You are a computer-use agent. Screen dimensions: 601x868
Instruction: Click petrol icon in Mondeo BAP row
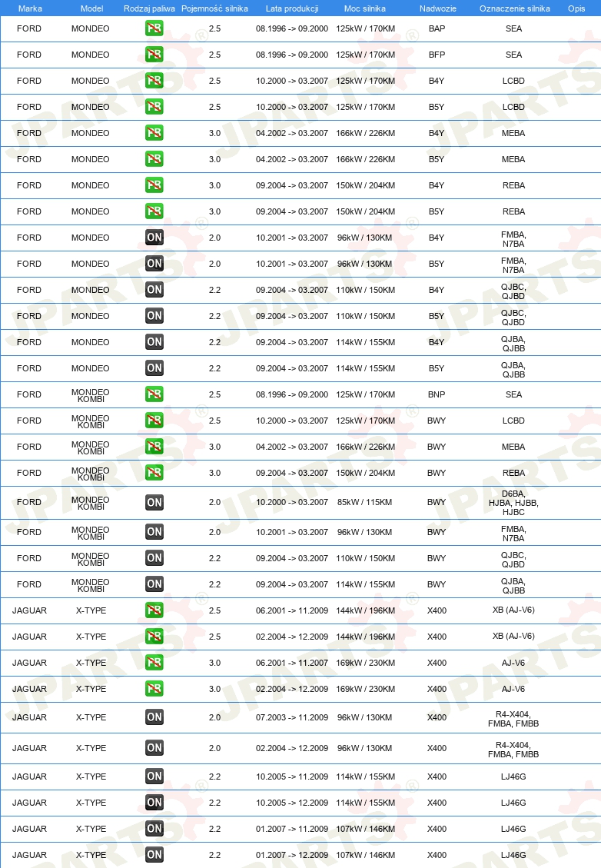pos(154,28)
